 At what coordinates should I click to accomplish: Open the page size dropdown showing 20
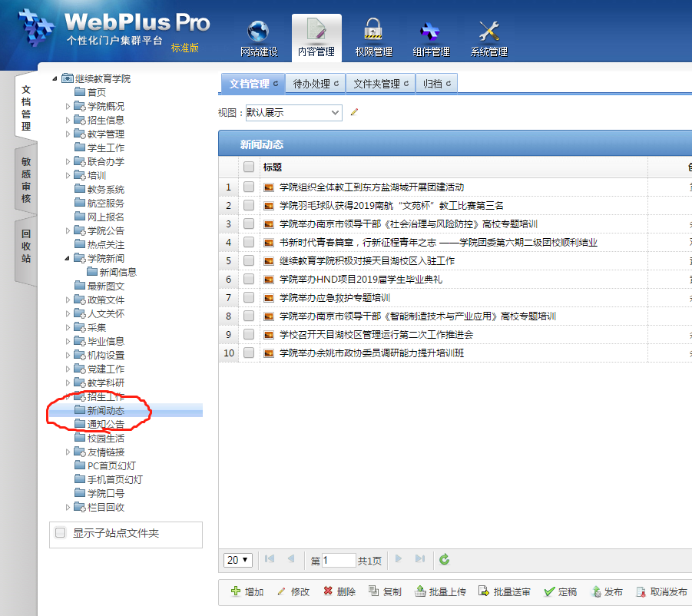pyautogui.click(x=238, y=560)
